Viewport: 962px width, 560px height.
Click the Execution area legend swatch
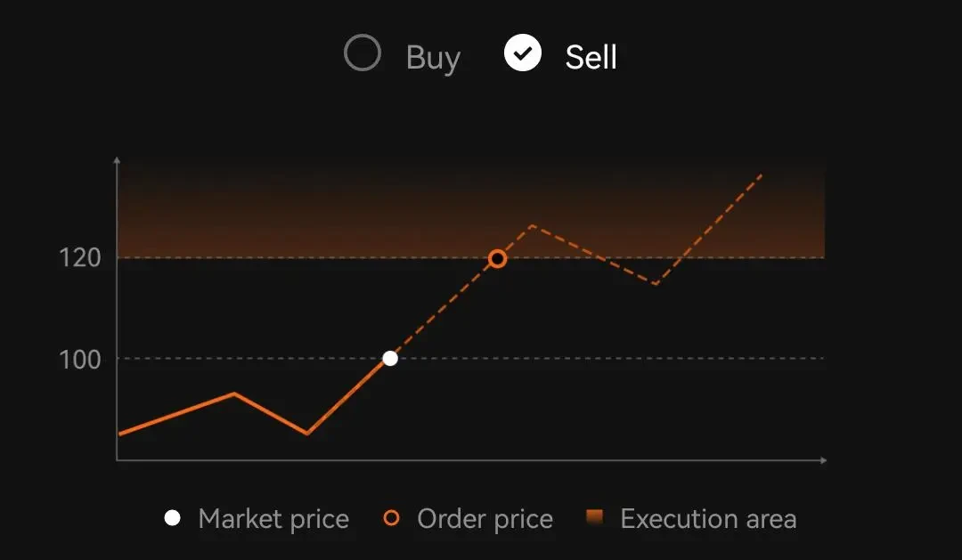[596, 517]
